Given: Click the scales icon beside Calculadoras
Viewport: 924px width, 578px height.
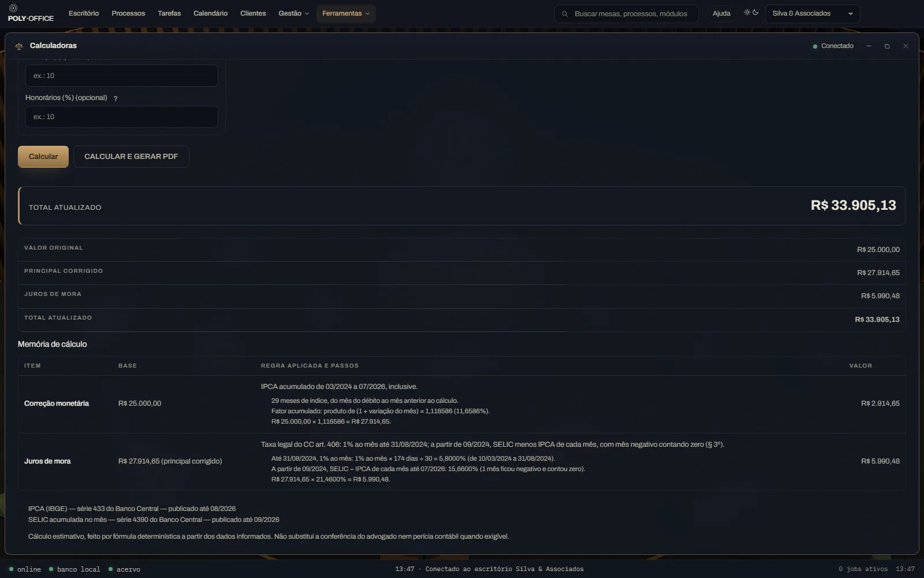Looking at the screenshot, I should [x=19, y=46].
